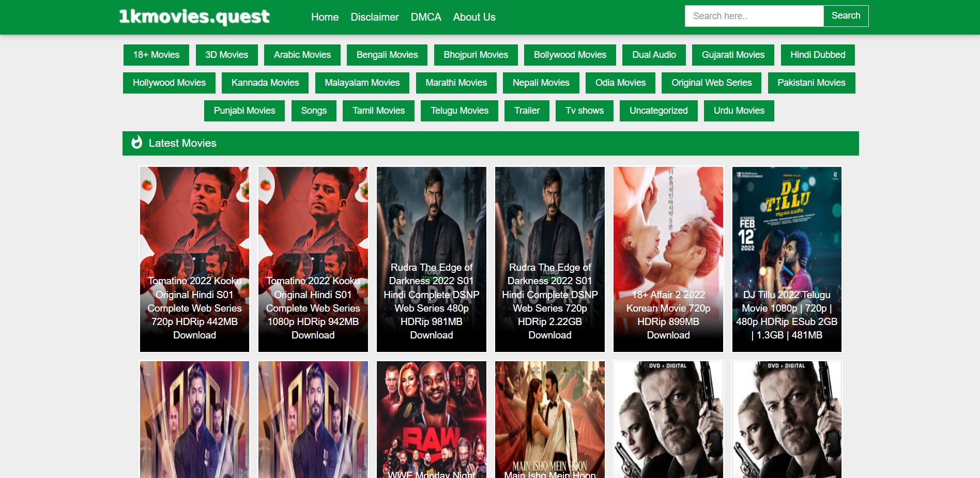Select the Odia Movies category
This screenshot has height=478, width=980.
620,83
